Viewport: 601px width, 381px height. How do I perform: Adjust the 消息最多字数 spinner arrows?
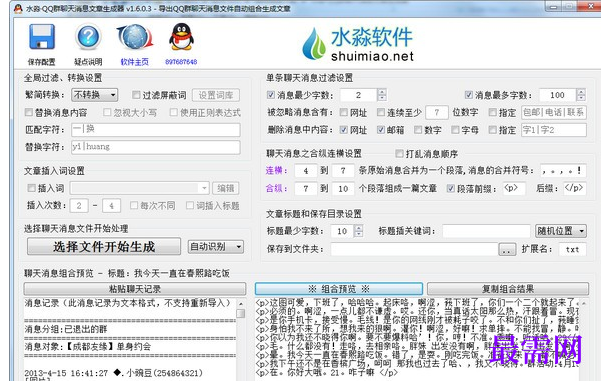[x=581, y=95]
